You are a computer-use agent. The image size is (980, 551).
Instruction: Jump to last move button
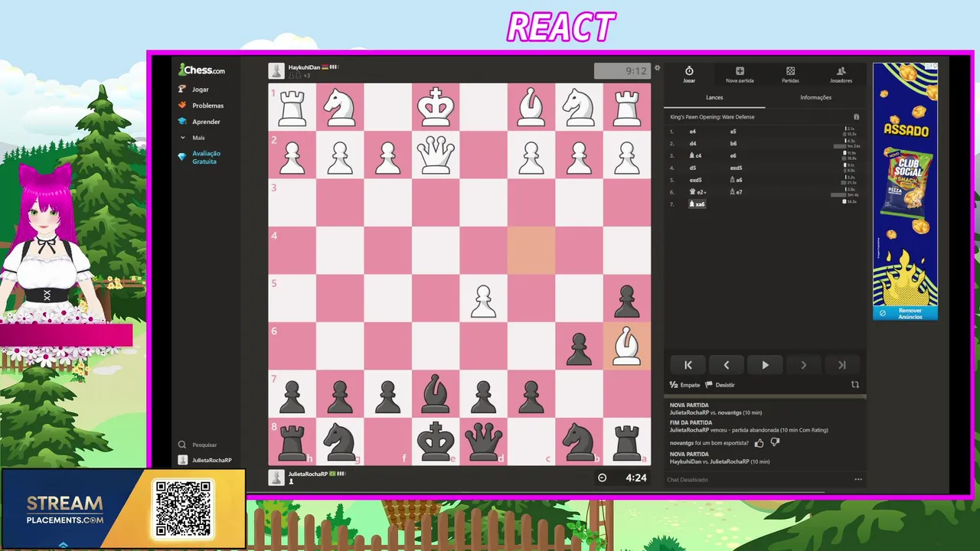841,365
